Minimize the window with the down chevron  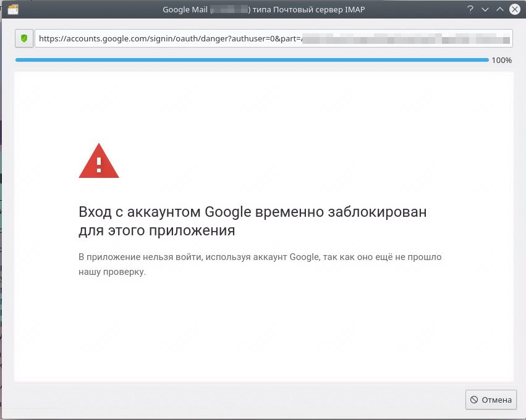485,9
